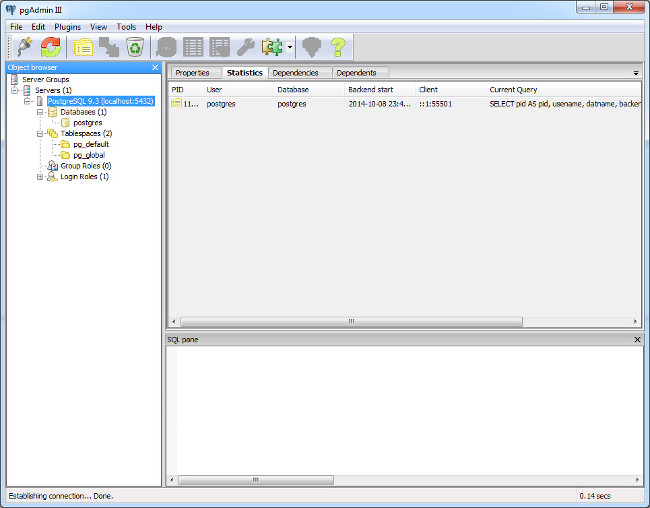Close the SQL pane
This screenshot has height=508, width=650.
[638, 340]
